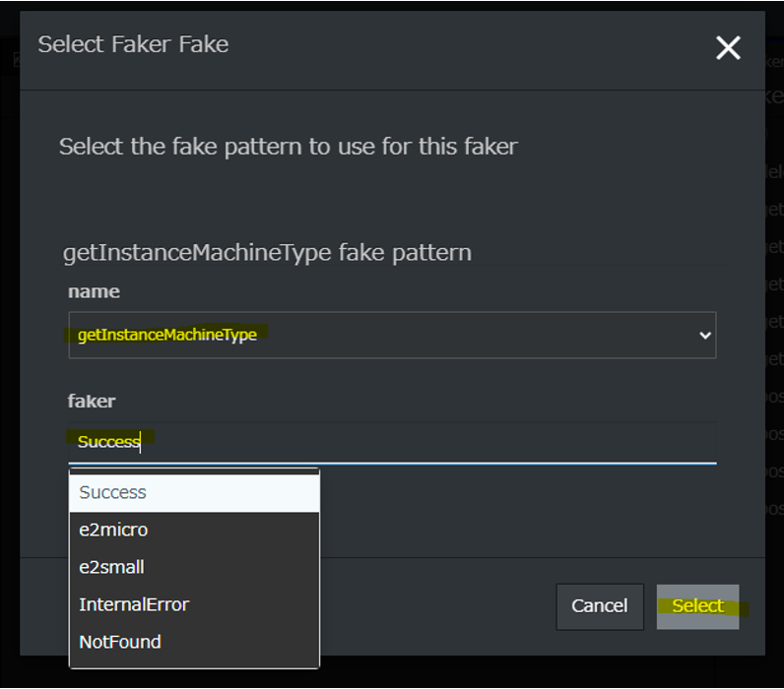Close the Select Faker Fake dialog
The width and height of the screenshot is (784, 689).
[728, 47]
